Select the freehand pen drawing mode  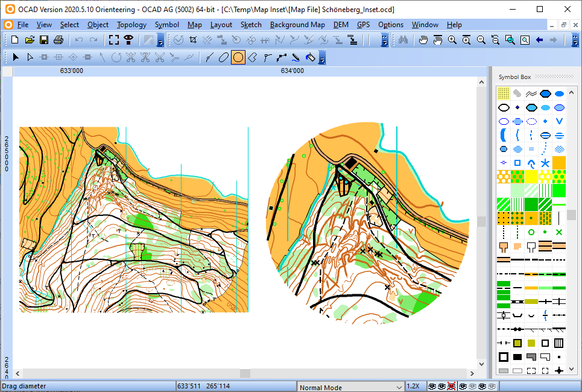pos(296,57)
